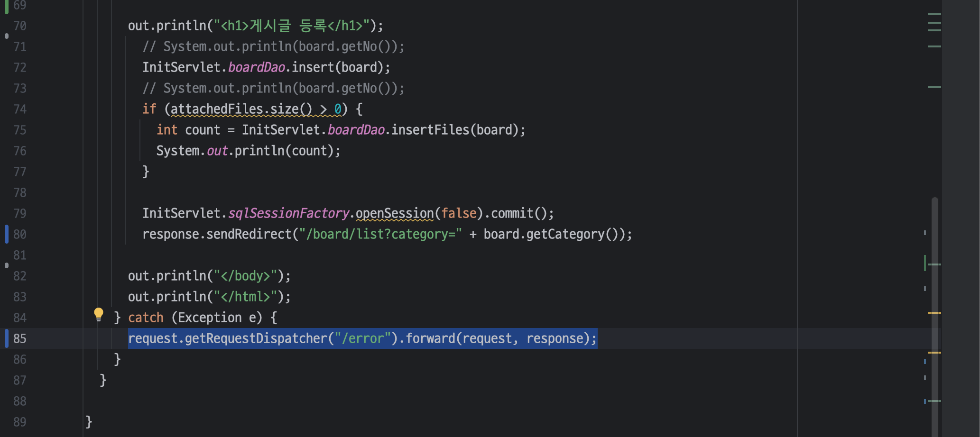980x437 pixels.
Task: Click the false argument on line 79
Action: coord(459,213)
